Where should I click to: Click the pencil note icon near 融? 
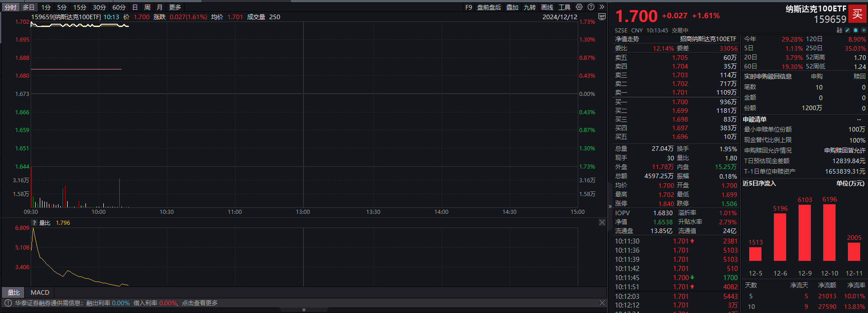(x=847, y=30)
